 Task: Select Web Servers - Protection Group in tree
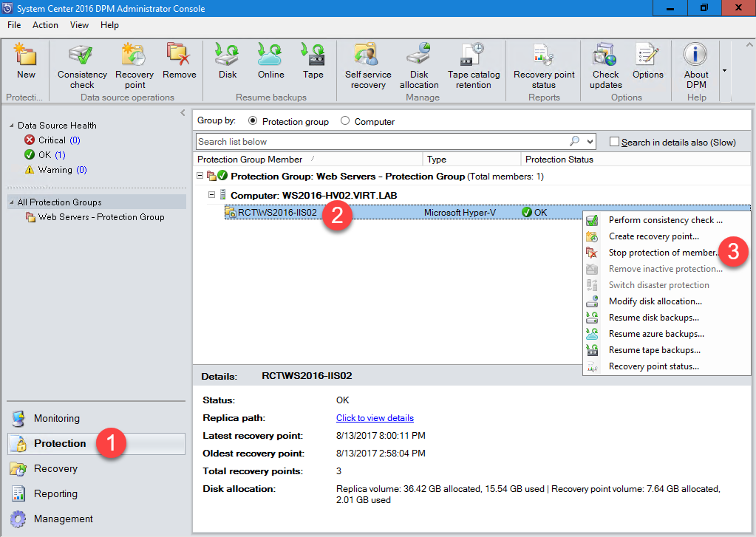click(x=101, y=217)
